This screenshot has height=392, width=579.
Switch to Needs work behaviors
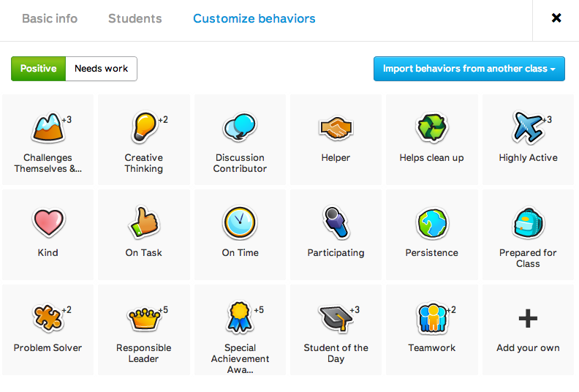pyautogui.click(x=101, y=69)
